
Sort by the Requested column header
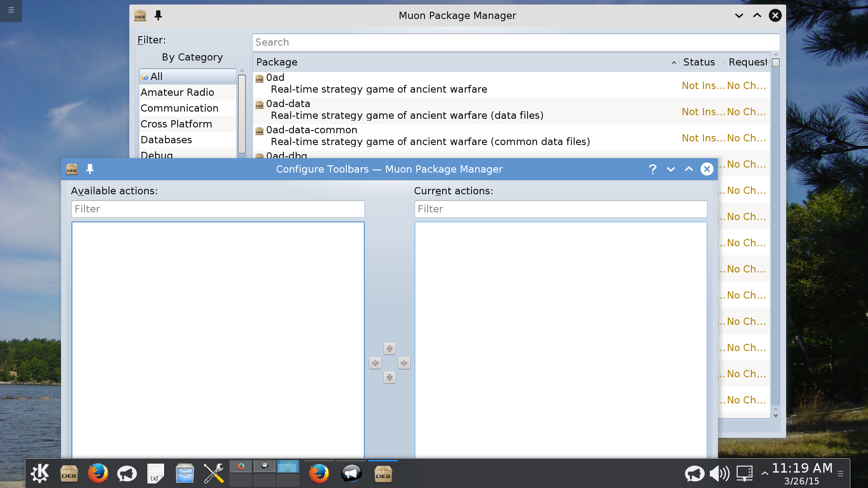[747, 62]
